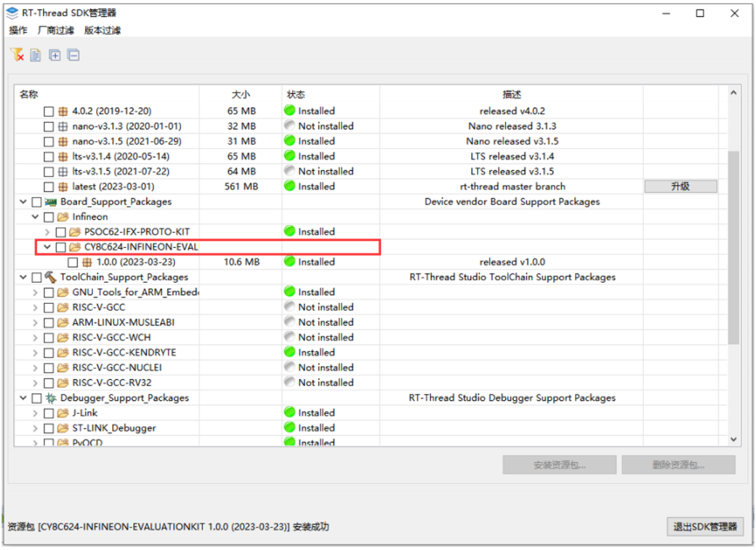Click the document page toolbar icon
756x550 pixels.
[x=36, y=55]
